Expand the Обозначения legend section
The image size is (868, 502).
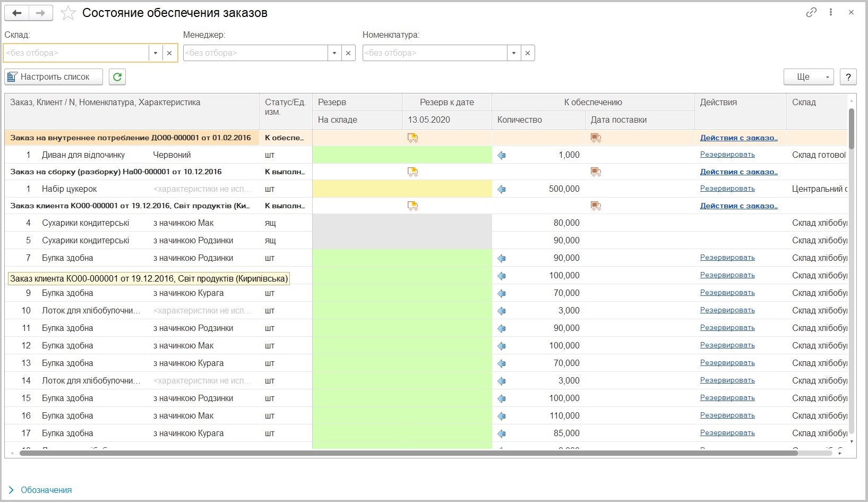click(40, 490)
